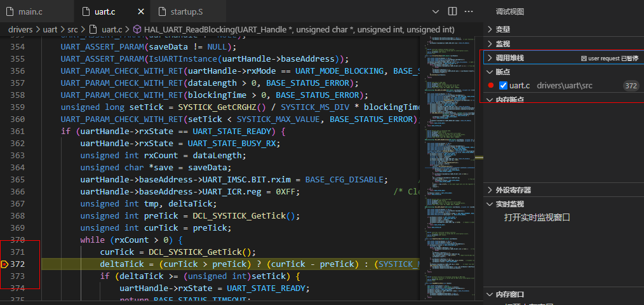Open the editor more actions menu
This screenshot has width=644, height=305.
click(469, 11)
